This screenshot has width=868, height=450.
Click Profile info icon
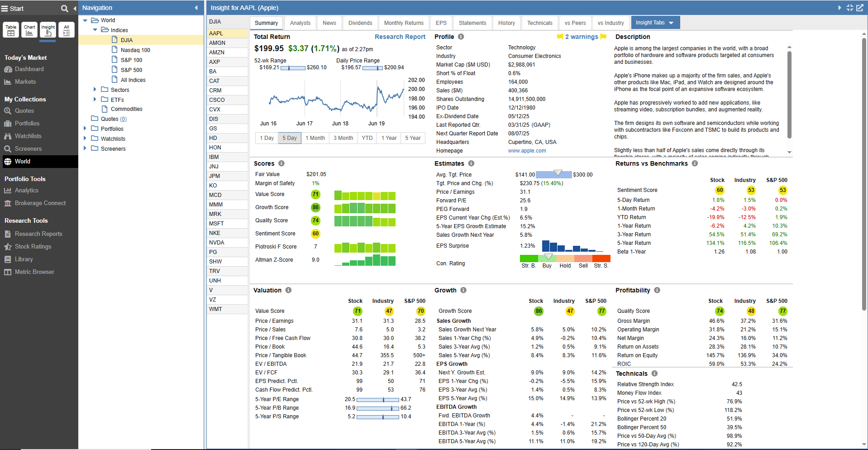461,37
